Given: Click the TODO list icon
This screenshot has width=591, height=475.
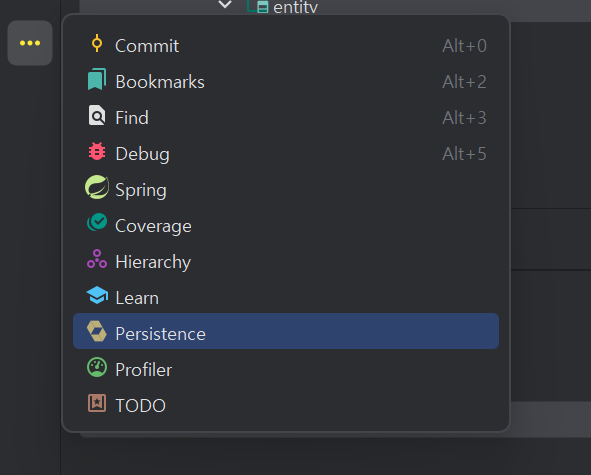Looking at the screenshot, I should [97, 403].
